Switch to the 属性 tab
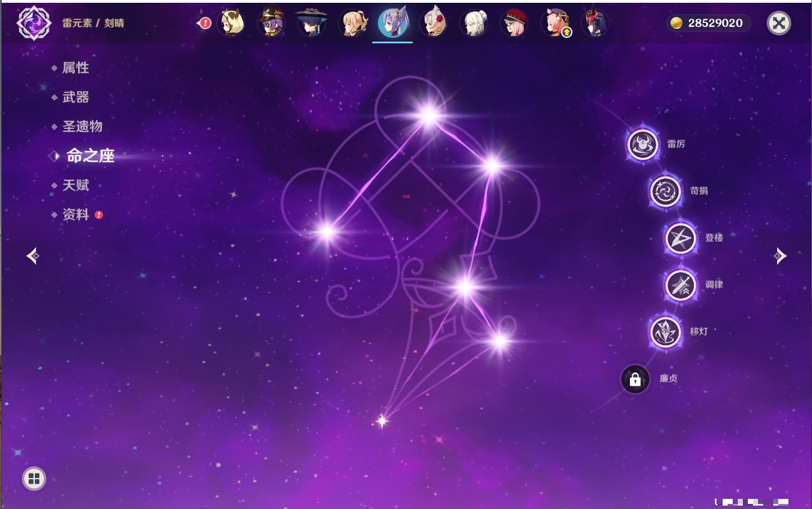The image size is (812, 509). (75, 68)
